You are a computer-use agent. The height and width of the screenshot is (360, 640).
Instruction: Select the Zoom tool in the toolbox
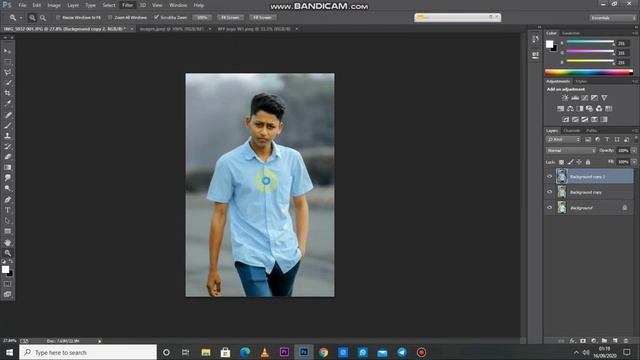coord(7,253)
